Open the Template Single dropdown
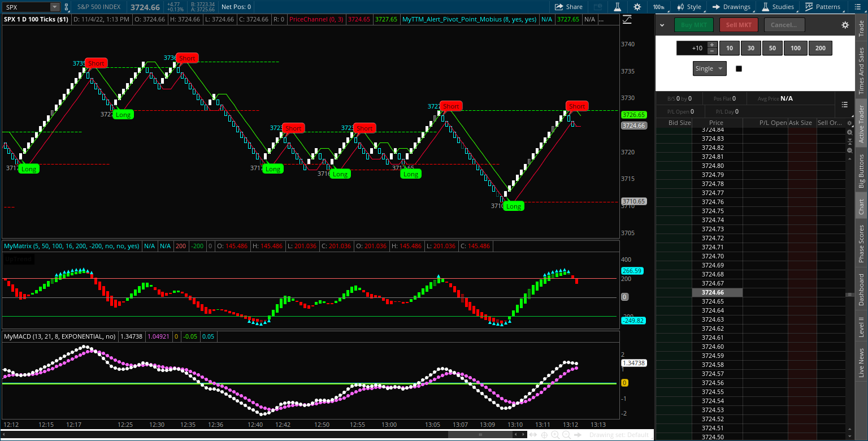The image size is (868, 441). 709,68
